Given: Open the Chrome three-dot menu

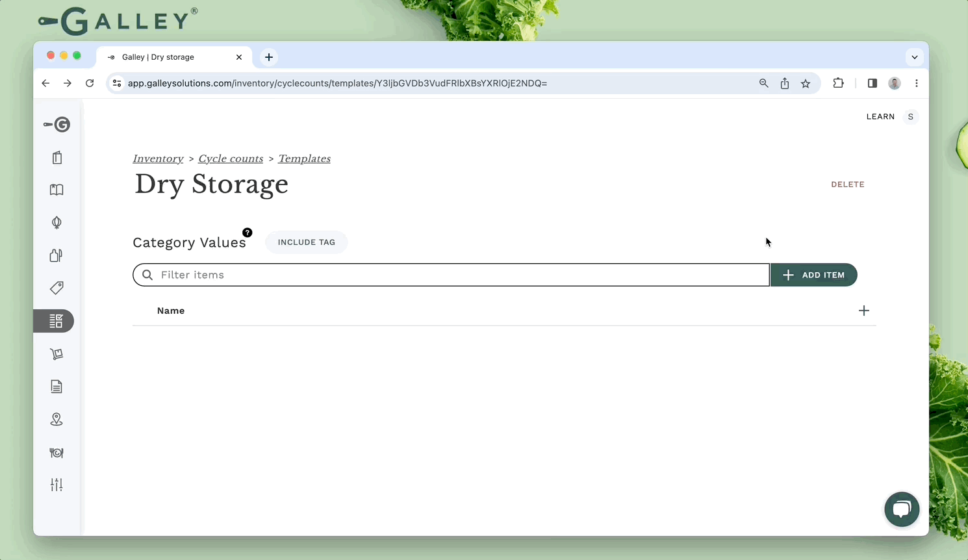Looking at the screenshot, I should click(x=917, y=83).
